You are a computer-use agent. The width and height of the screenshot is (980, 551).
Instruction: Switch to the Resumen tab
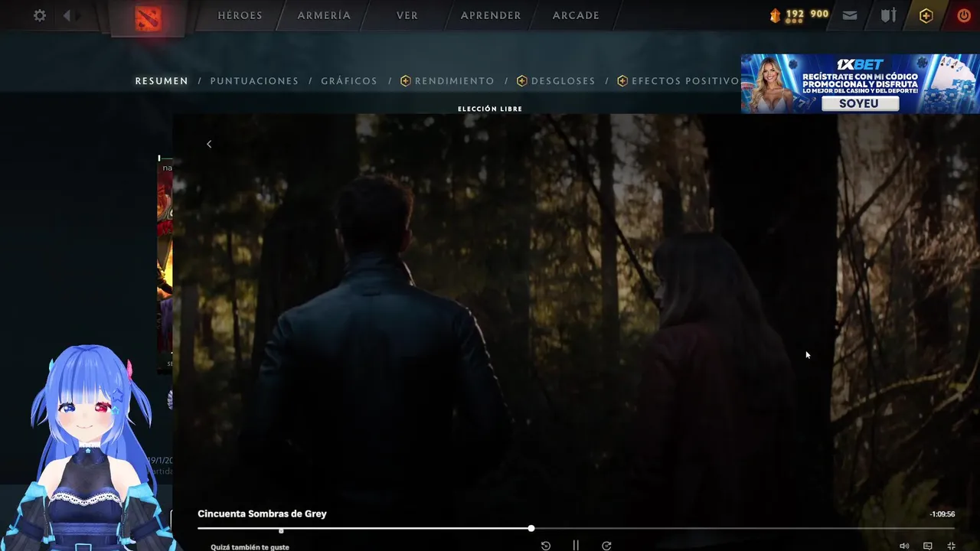(162, 81)
